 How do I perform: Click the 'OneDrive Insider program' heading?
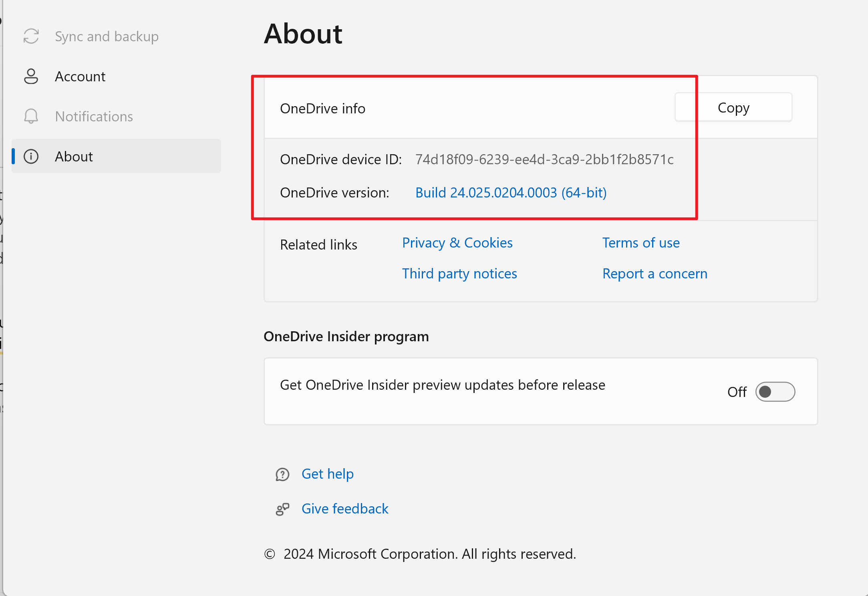[346, 336]
